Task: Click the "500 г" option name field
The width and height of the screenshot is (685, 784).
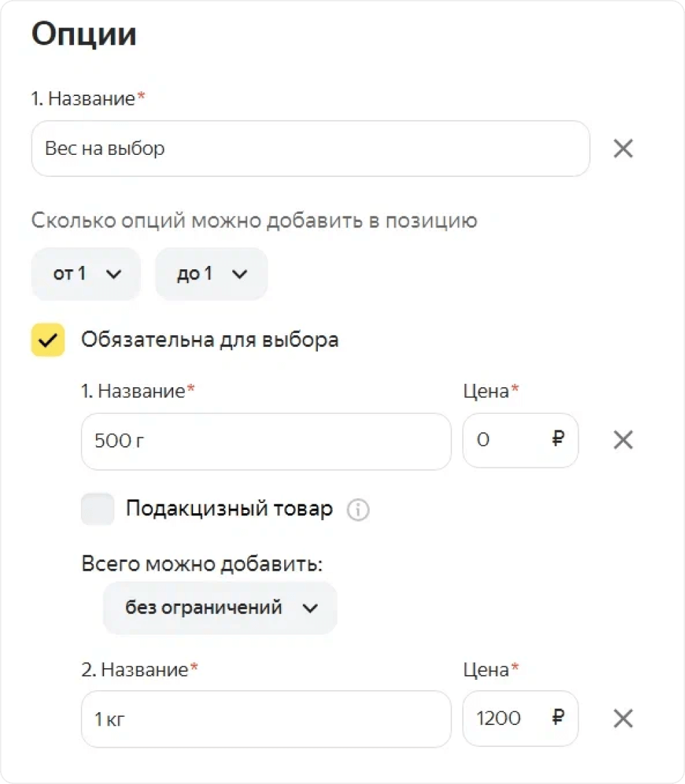Action: (266, 441)
